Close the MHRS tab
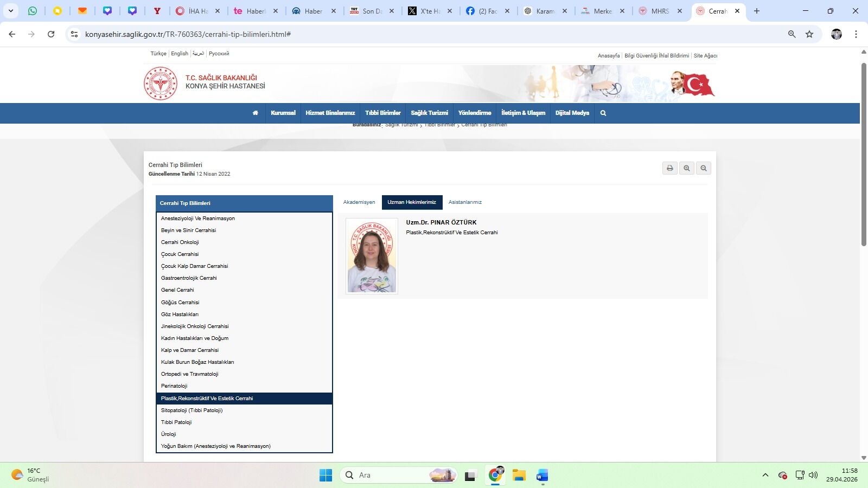This screenshot has height=488, width=868. pos(679,11)
